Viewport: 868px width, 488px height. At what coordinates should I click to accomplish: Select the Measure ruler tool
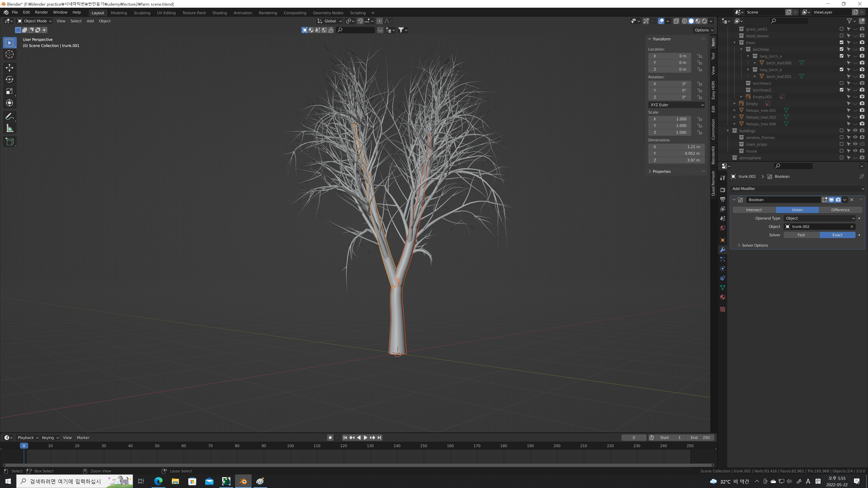(9, 128)
